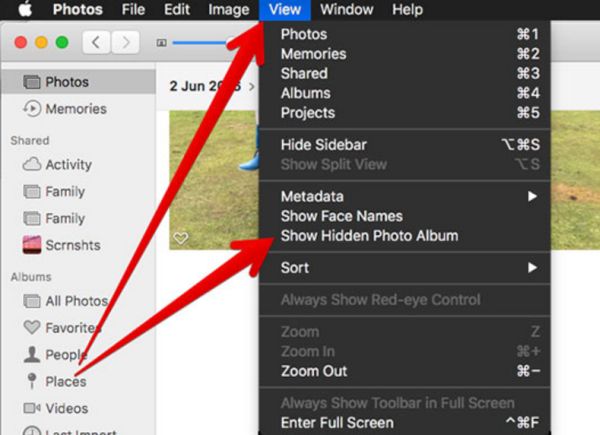Select Enter Full Screen menu item
The image size is (600, 435).
405,423
